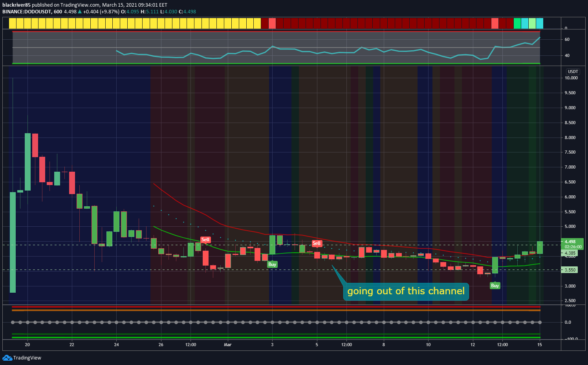This screenshot has height=365, width=588.
Task: Click the 8.000 price axis label
Action: (570, 138)
